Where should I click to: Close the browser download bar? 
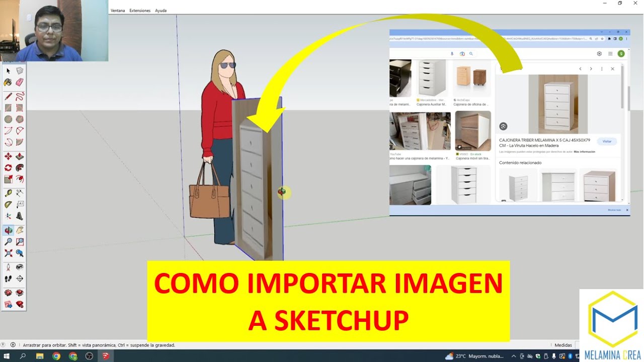[627, 210]
